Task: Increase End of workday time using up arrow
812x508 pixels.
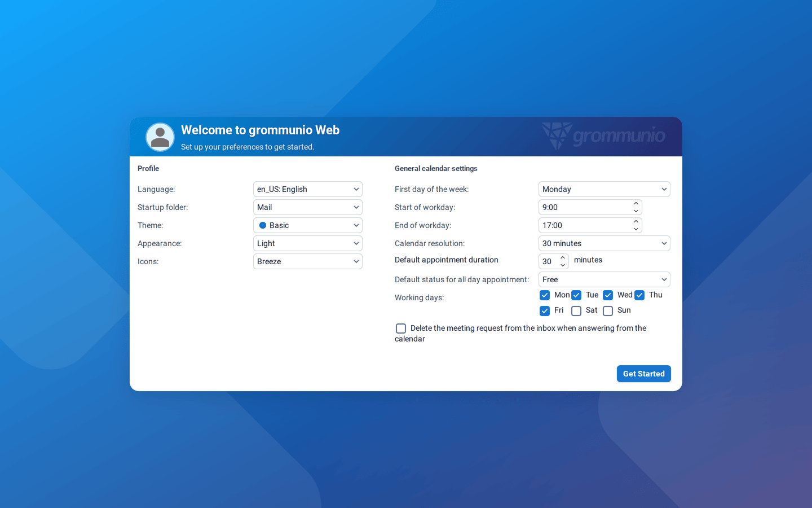Action: (x=636, y=222)
